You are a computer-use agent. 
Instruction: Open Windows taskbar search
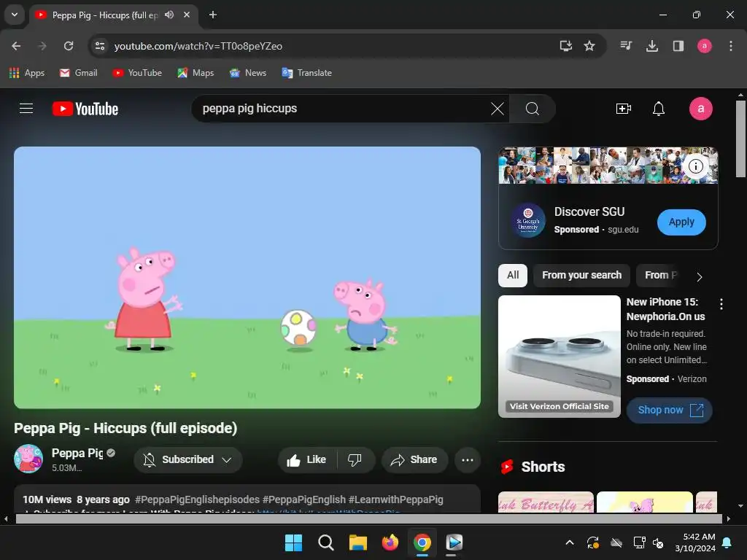click(326, 542)
